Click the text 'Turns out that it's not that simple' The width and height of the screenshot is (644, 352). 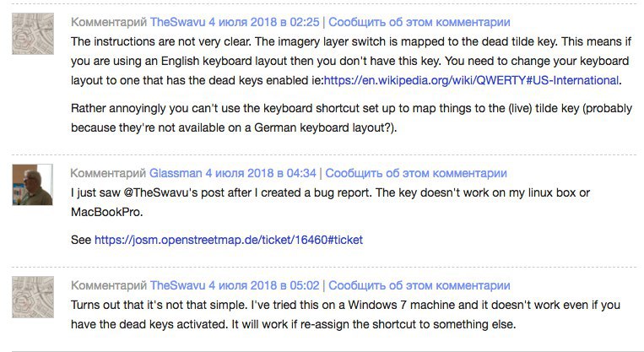(159, 306)
